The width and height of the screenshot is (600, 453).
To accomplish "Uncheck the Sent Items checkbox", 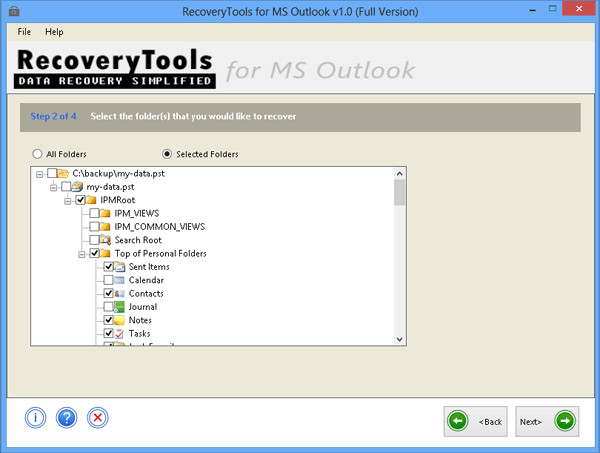I will [x=108, y=267].
